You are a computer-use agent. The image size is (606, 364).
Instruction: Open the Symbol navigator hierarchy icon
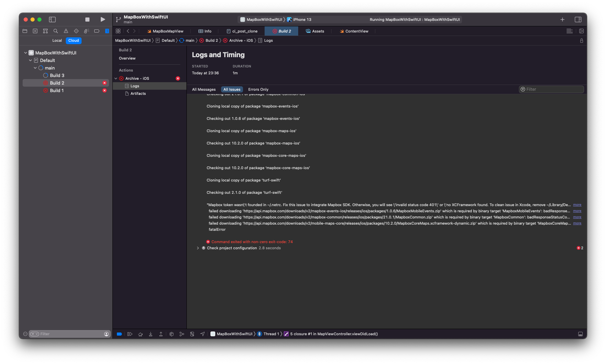[x=45, y=31]
